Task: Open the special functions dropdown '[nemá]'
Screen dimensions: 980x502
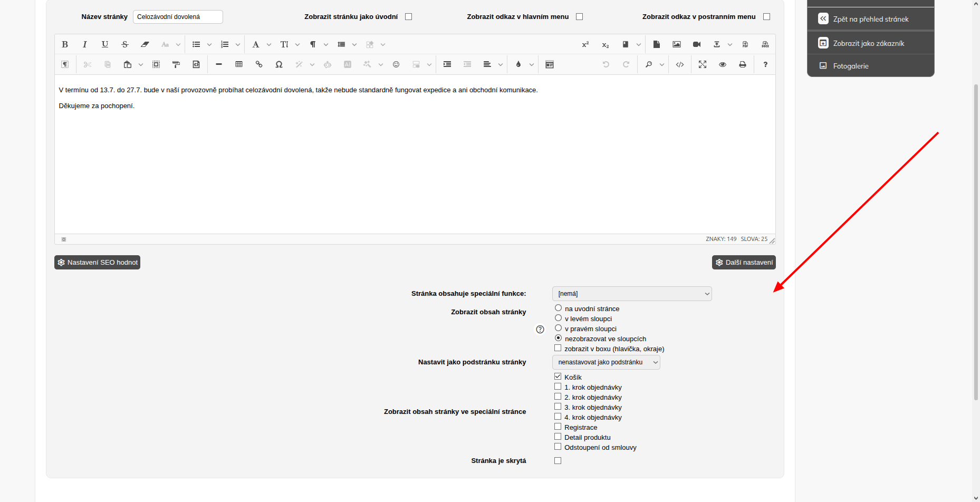Action: pos(632,294)
